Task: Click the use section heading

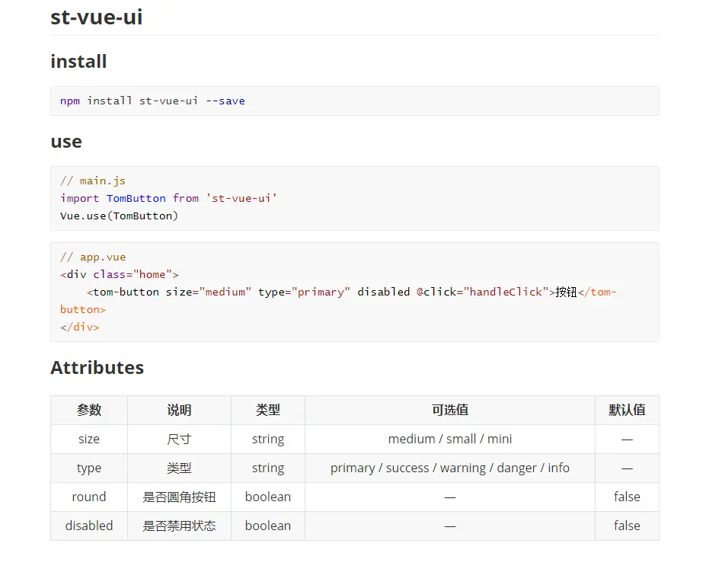Action: click(x=65, y=142)
